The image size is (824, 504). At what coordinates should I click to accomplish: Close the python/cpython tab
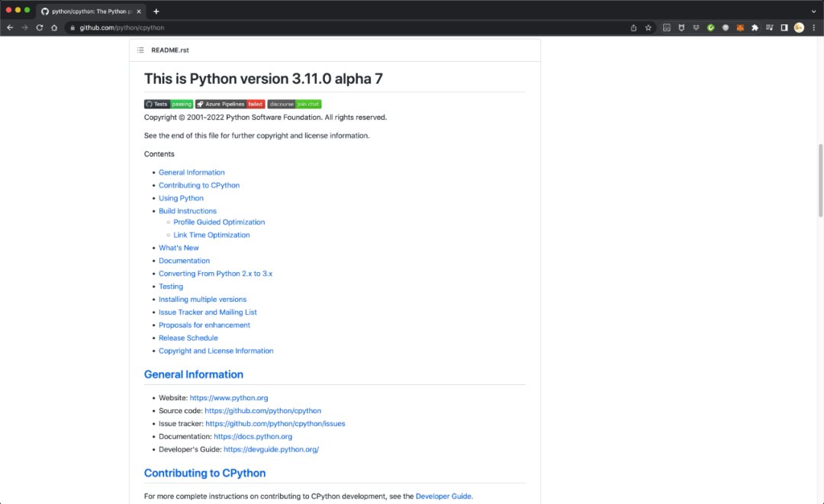pyautogui.click(x=139, y=11)
